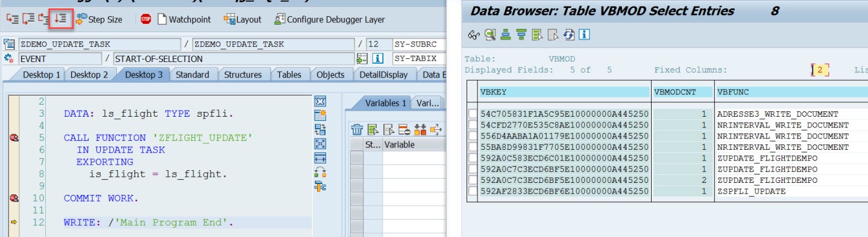
Task: Check the ADRESSE3_WRITE_DOCUMENT row checkbox
Action: click(473, 114)
